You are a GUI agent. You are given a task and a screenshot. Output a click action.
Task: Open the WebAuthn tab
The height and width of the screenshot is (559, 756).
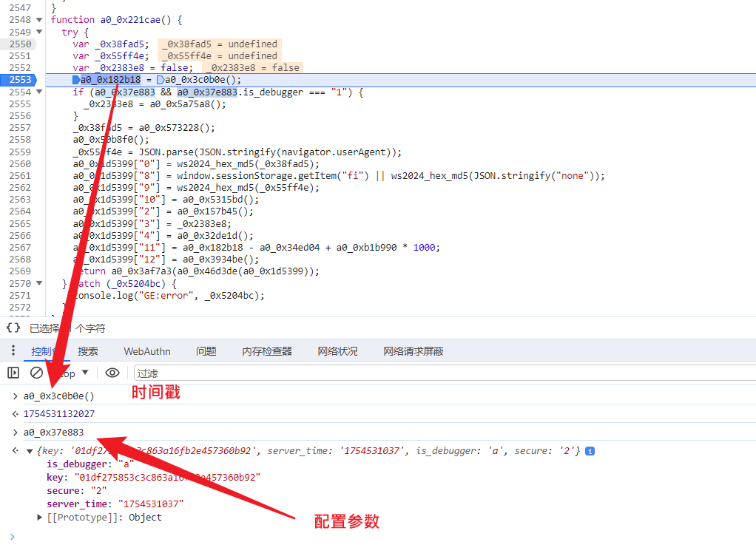[147, 351]
